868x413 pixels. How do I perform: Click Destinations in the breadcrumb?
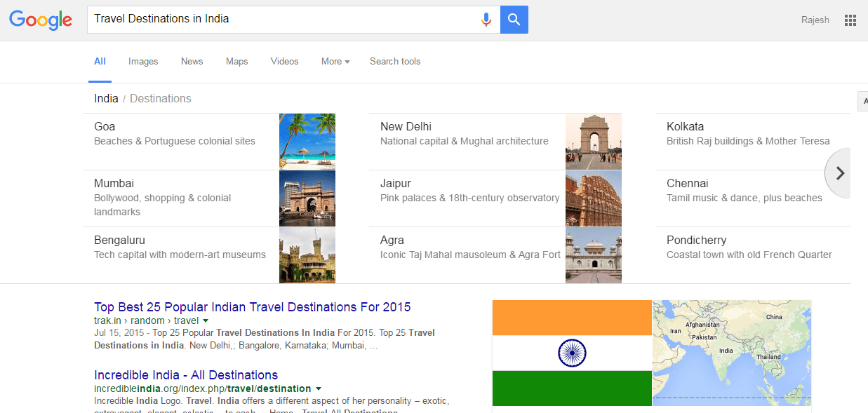(161, 98)
